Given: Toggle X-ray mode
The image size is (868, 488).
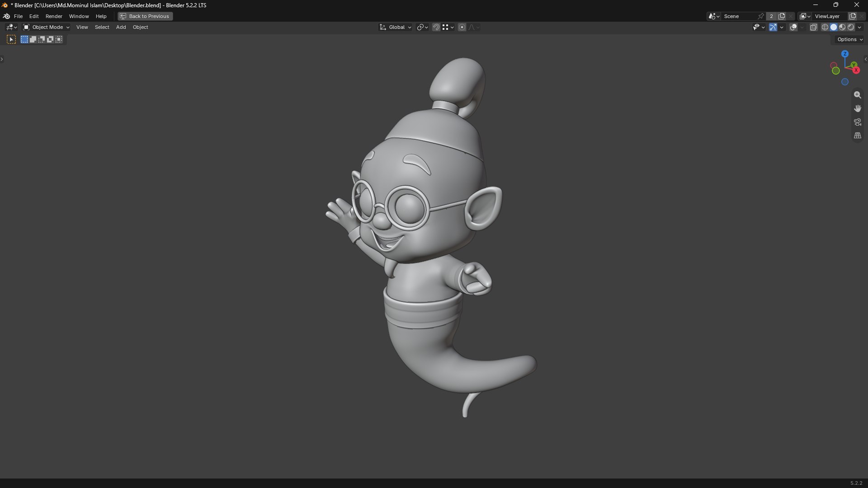Looking at the screenshot, I should (814, 28).
